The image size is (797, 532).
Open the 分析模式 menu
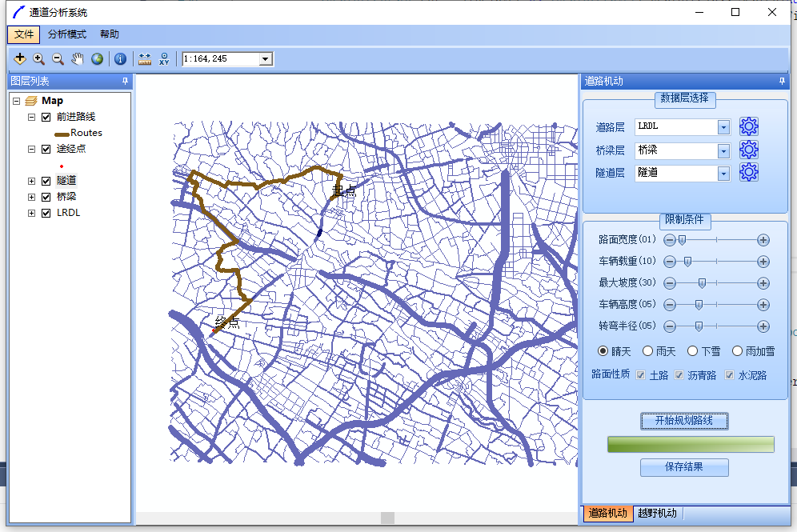tap(66, 34)
